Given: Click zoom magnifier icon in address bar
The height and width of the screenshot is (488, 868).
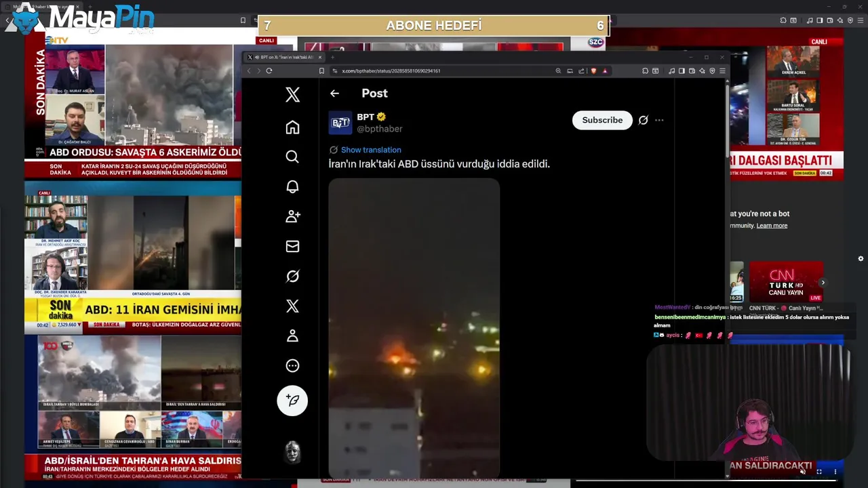Looking at the screenshot, I should (558, 70).
